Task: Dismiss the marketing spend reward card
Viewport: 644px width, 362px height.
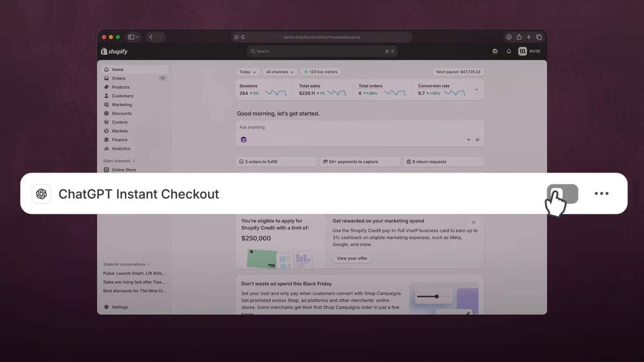Action: (x=473, y=222)
